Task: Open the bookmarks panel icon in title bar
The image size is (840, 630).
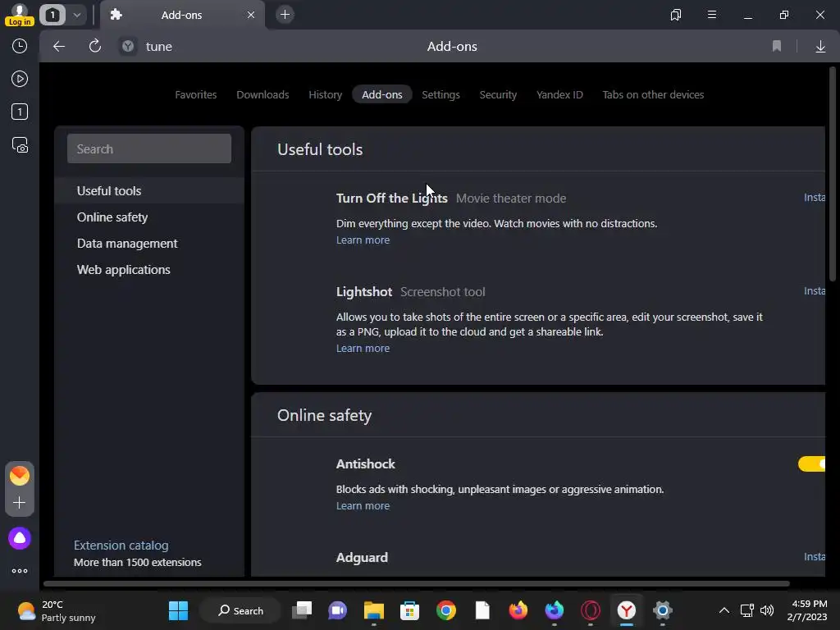Action: [676, 15]
